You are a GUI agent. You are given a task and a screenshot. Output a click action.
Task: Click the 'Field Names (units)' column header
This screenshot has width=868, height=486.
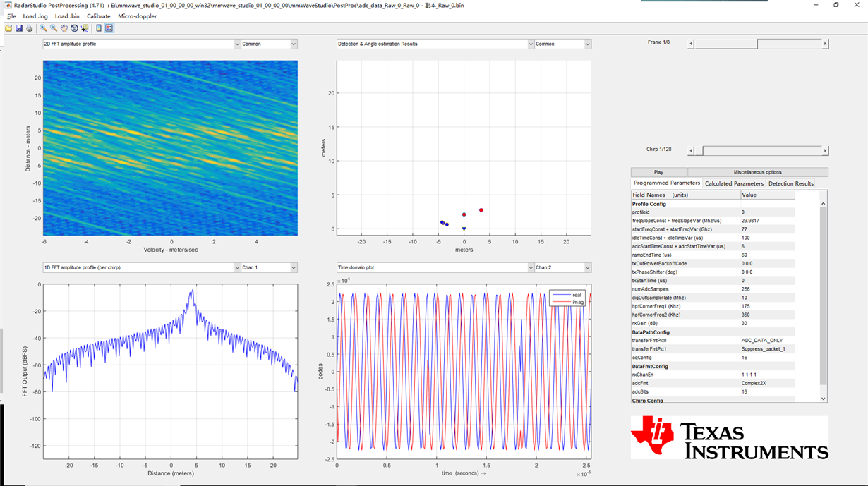coord(685,195)
